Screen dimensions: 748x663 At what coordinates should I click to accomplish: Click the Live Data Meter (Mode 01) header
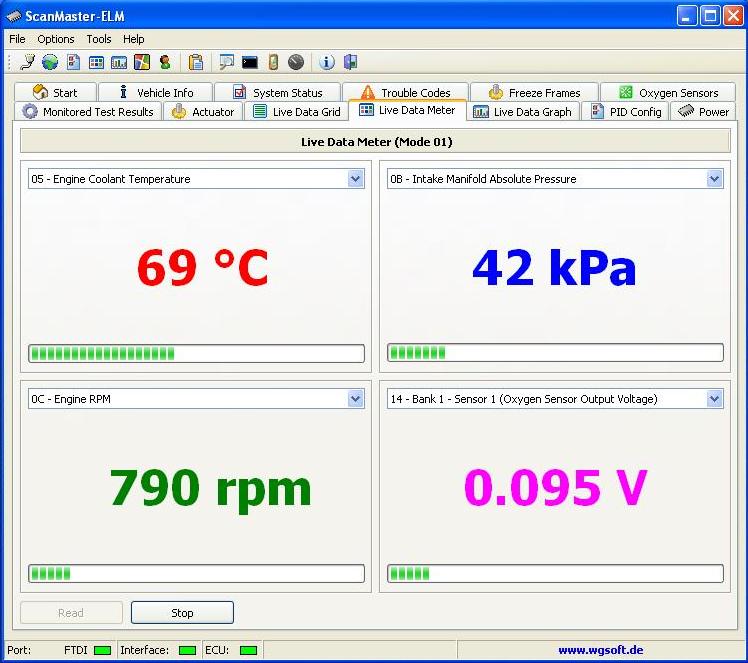pos(375,142)
